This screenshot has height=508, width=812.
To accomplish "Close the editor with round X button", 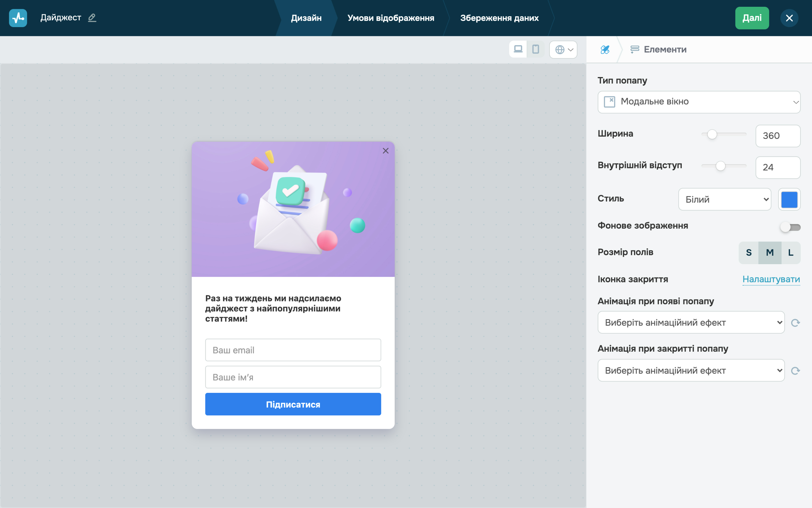I will [x=789, y=18].
